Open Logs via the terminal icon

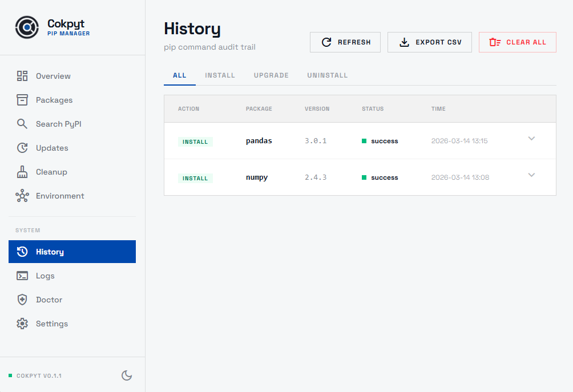(22, 276)
